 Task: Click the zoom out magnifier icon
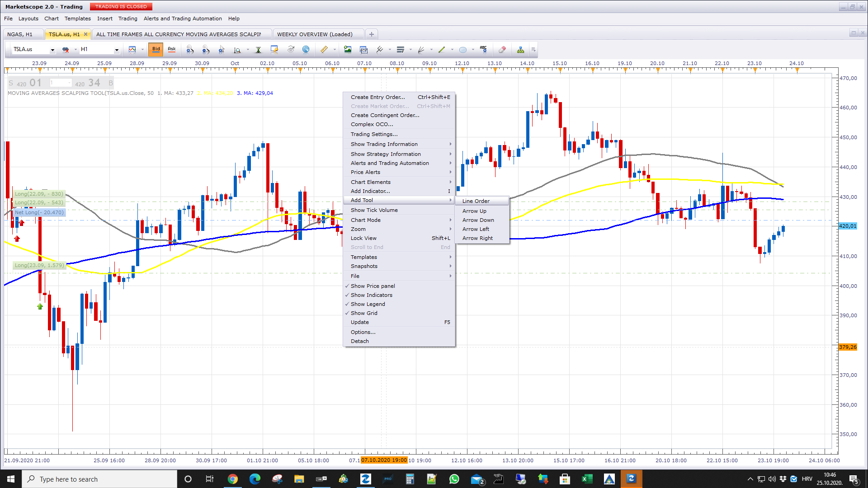(206, 49)
